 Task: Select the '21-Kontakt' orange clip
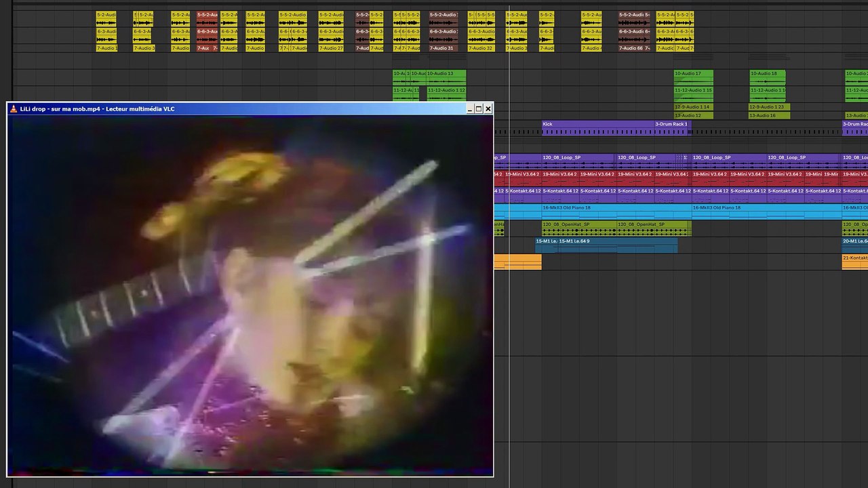point(854,262)
